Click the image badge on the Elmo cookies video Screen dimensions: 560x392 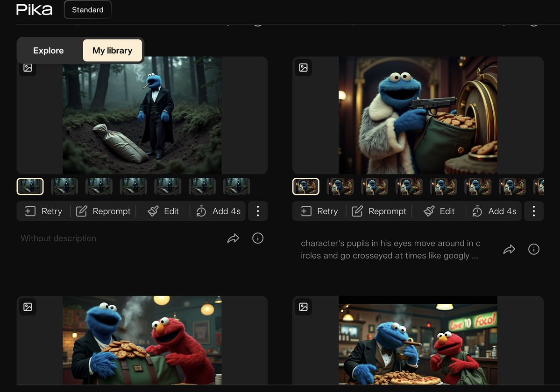pos(28,307)
